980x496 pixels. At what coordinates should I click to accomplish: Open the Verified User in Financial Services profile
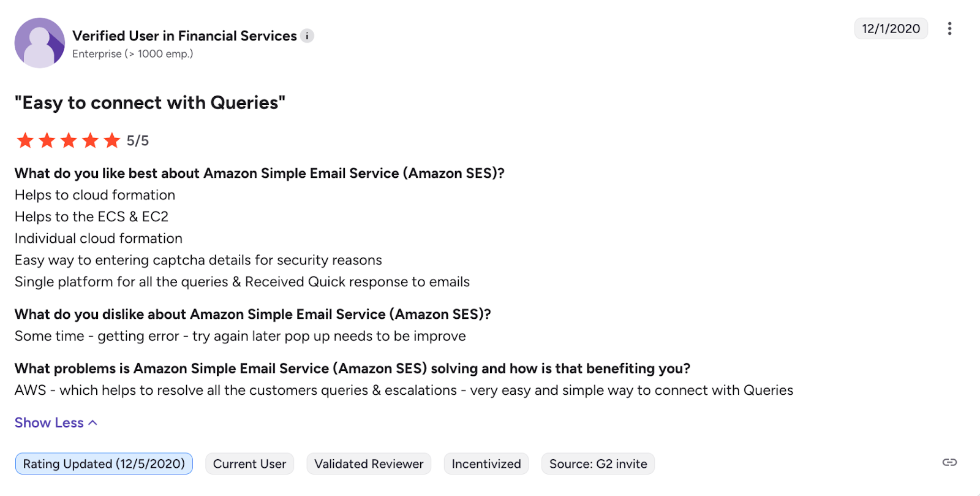tap(184, 36)
